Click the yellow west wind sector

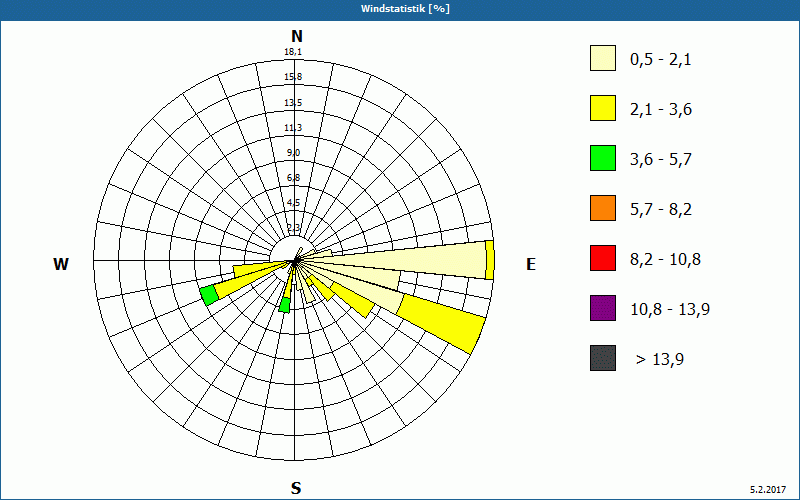coord(260,269)
